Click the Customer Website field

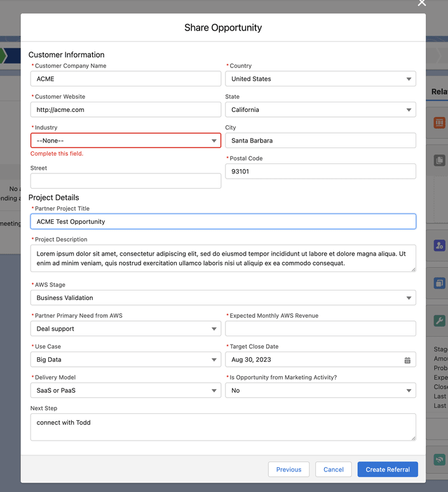pyautogui.click(x=125, y=110)
